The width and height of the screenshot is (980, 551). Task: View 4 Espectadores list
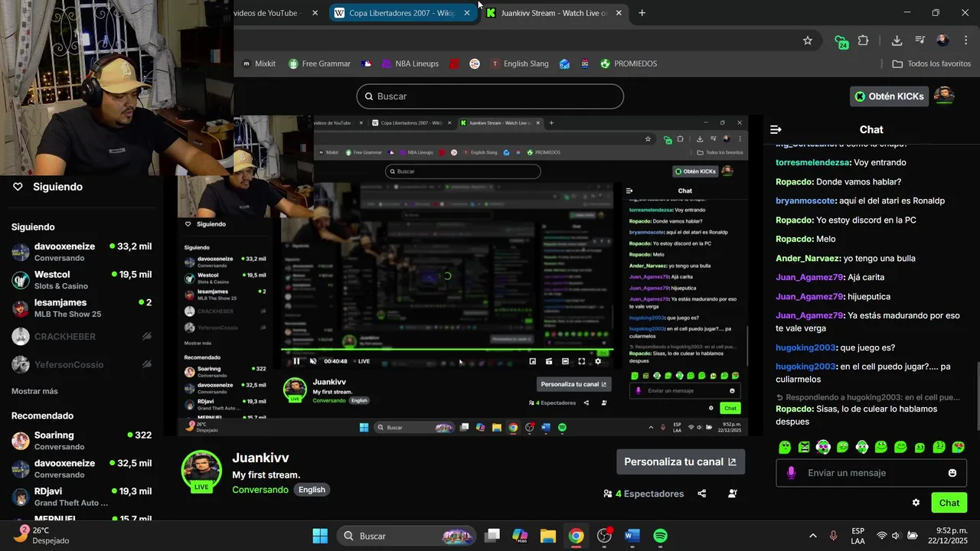click(644, 494)
